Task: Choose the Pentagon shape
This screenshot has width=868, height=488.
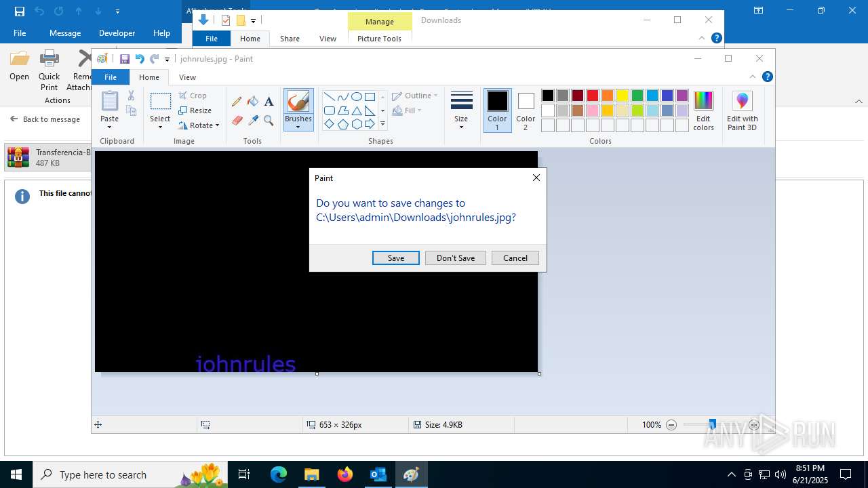Action: pyautogui.click(x=342, y=124)
